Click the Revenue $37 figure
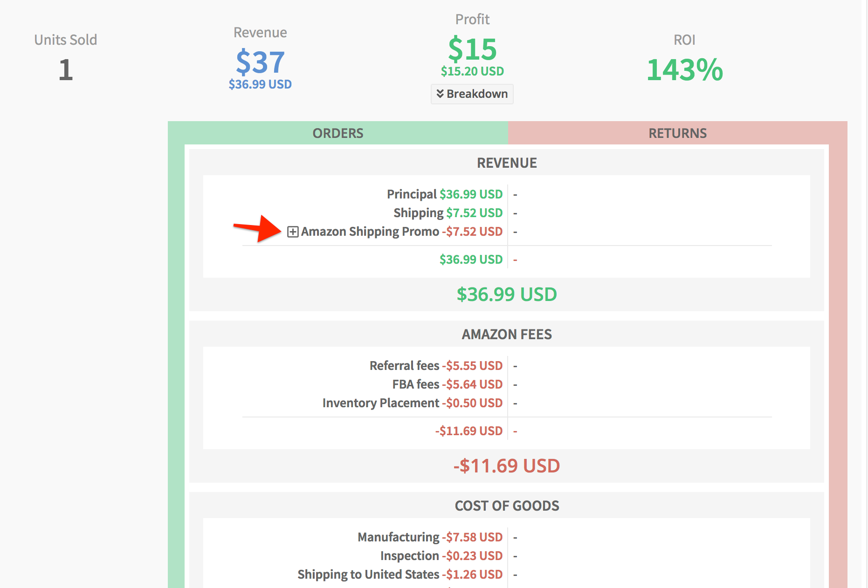 260,62
